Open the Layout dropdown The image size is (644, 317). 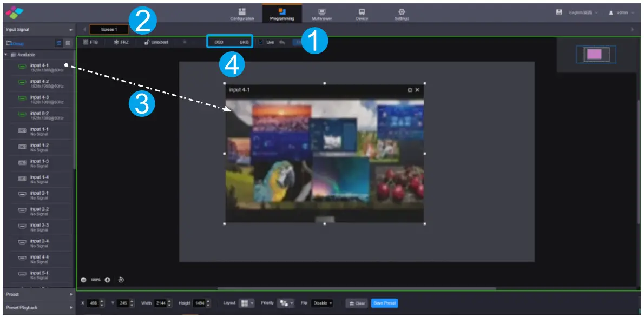click(x=247, y=303)
